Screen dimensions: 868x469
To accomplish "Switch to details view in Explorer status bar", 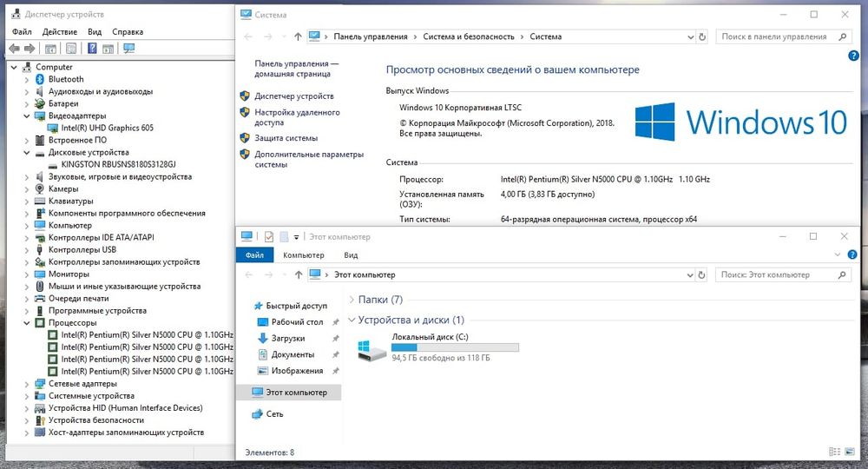I will pos(834,452).
